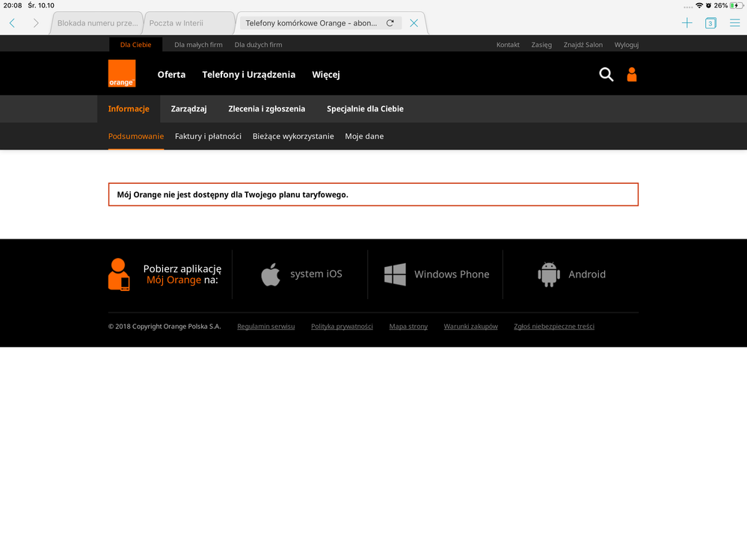The image size is (747, 560).
Task: Open a new browser tab with plus icon
Action: tap(686, 23)
